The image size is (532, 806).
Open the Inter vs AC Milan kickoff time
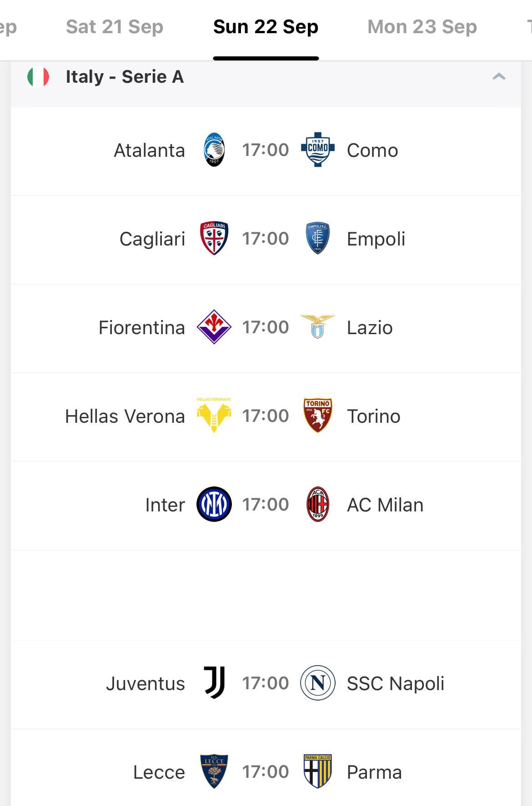(x=266, y=504)
